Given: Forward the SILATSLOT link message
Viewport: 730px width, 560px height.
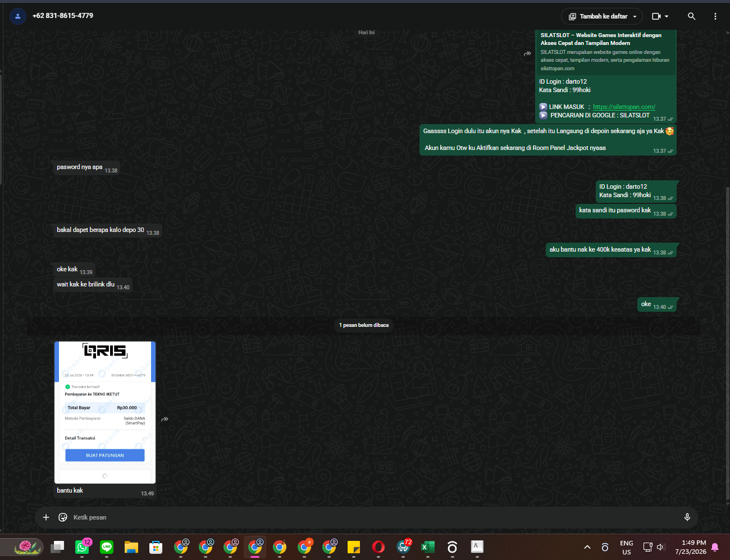Looking at the screenshot, I should [x=527, y=54].
